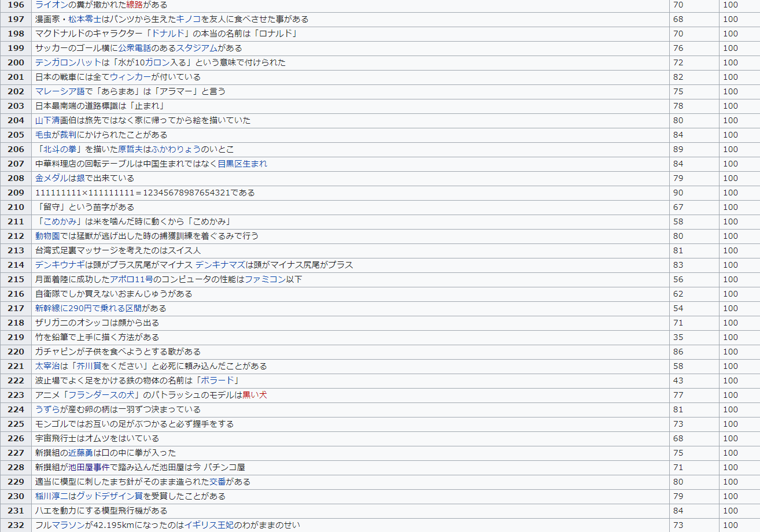Open the デンキウナギ link
This screenshot has height=532, width=760.
(60, 265)
